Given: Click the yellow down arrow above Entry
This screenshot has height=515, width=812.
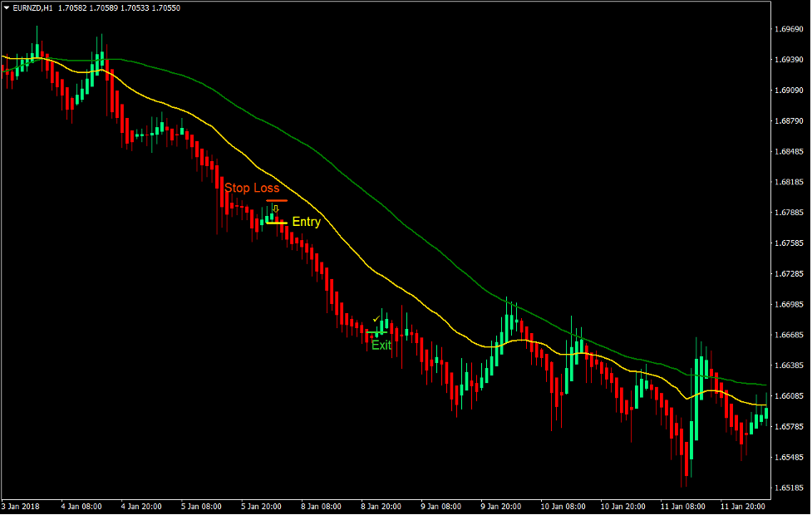Looking at the screenshot, I should 276,208.
